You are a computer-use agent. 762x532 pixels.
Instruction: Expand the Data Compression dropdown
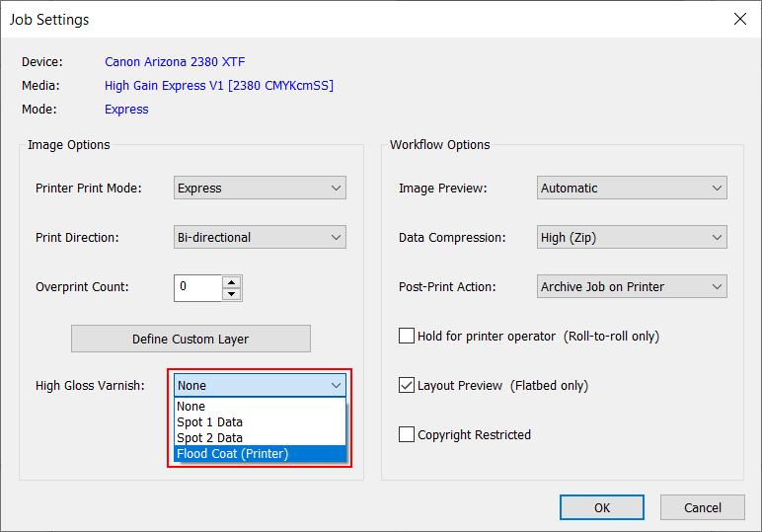click(x=632, y=237)
